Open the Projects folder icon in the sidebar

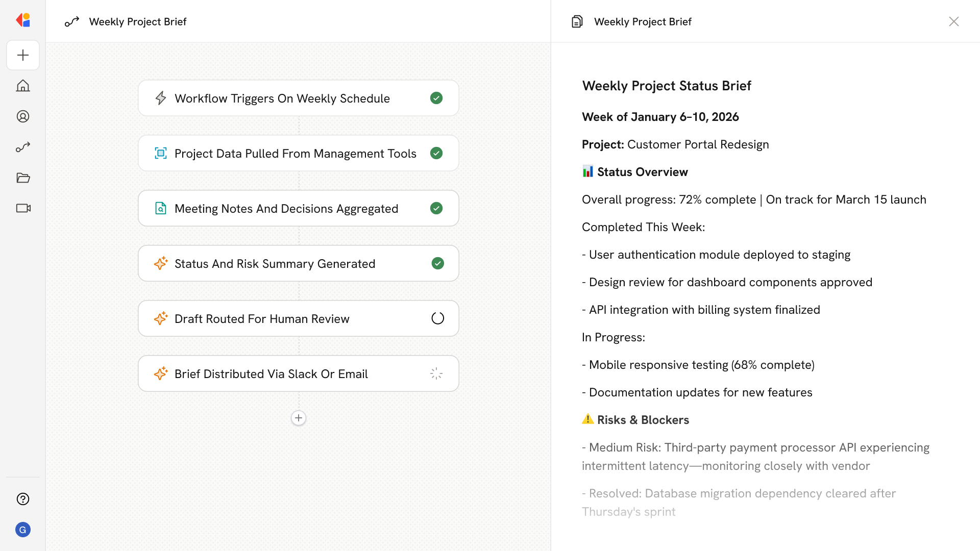[23, 178]
